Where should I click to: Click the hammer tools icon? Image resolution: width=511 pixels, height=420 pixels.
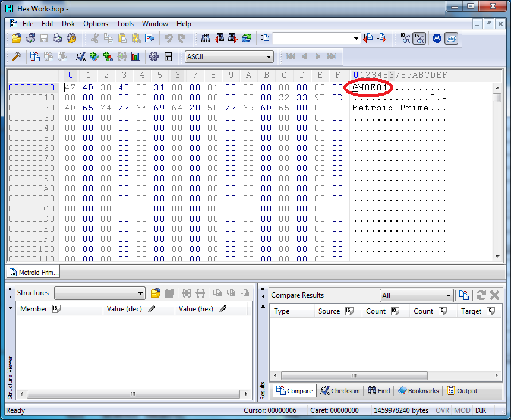point(16,56)
